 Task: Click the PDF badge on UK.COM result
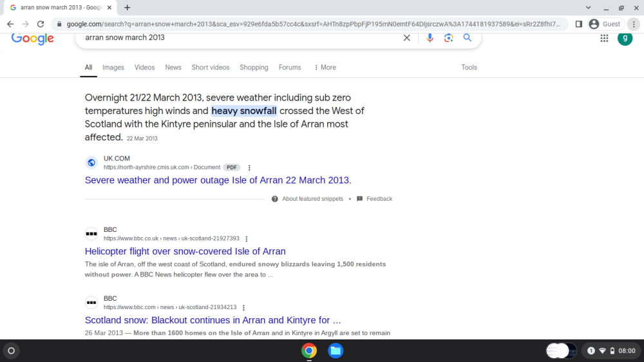(232, 167)
